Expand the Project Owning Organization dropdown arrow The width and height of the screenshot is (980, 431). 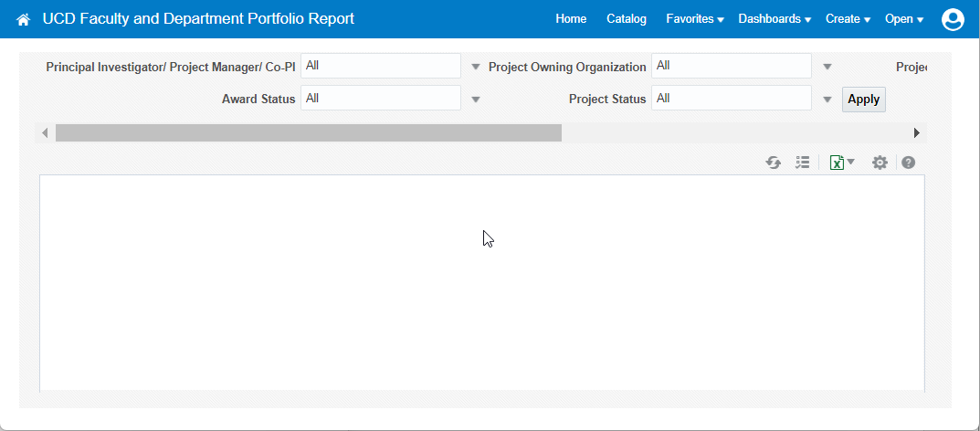[827, 67]
